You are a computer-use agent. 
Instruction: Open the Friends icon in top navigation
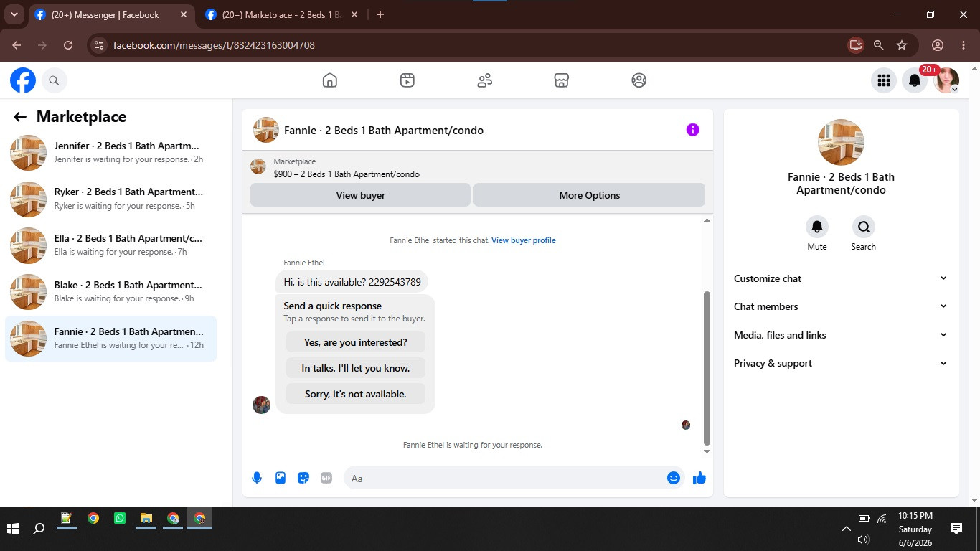(x=485, y=80)
